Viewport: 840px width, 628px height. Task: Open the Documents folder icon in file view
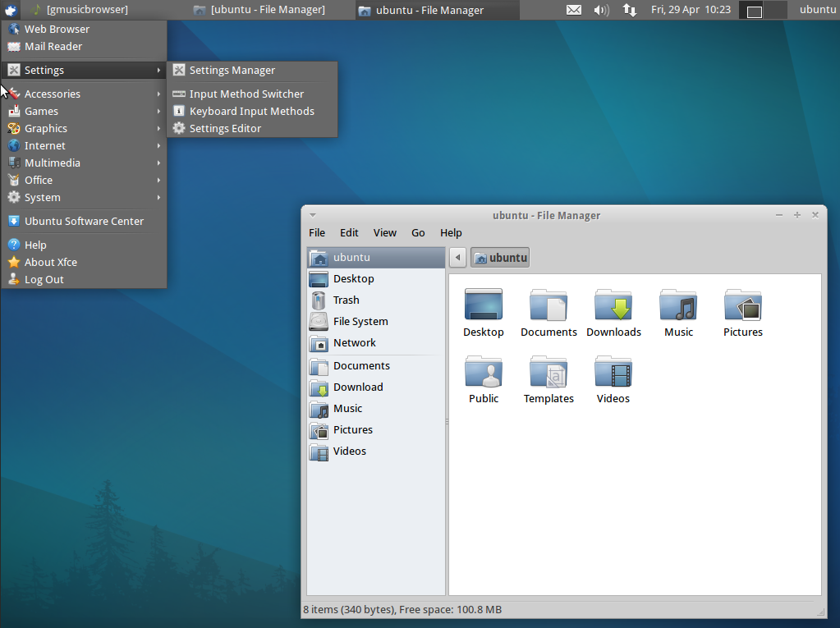click(548, 305)
